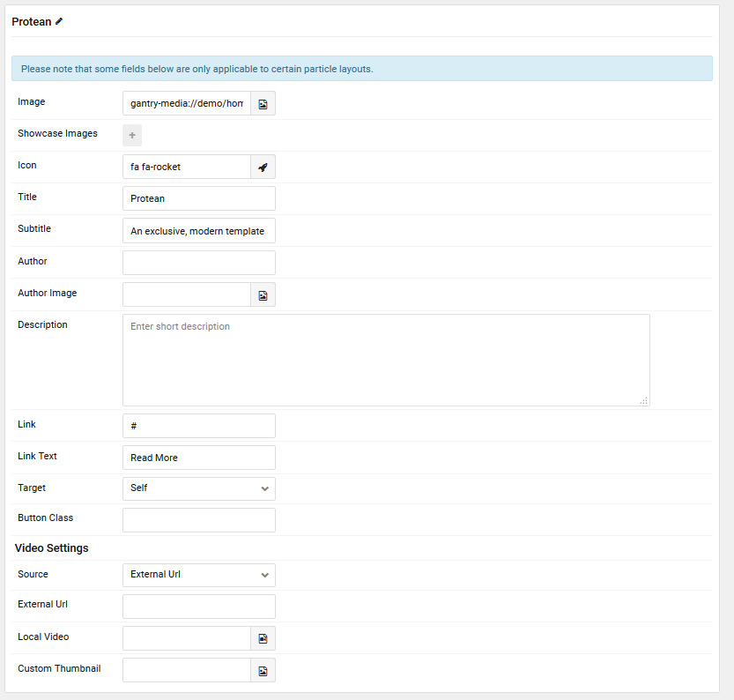This screenshot has width=734, height=700.
Task: Click the Icon field with fa fa-rocket
Action: point(187,167)
